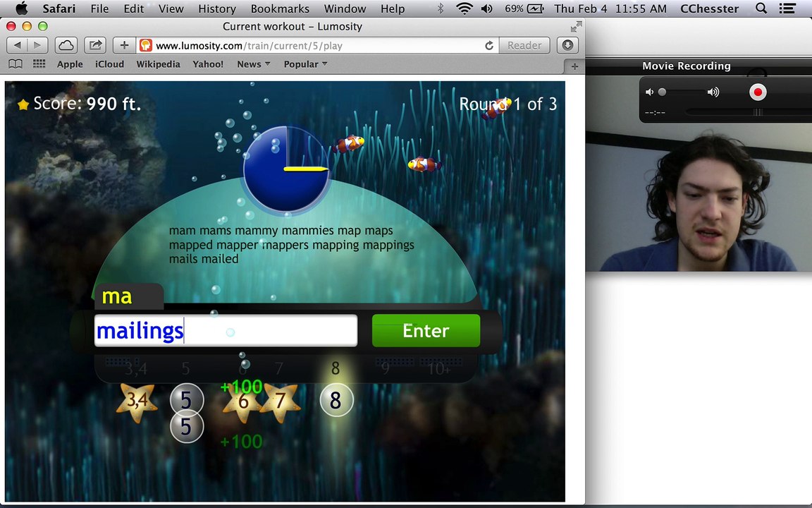Click the word "mappings" in list

point(388,245)
